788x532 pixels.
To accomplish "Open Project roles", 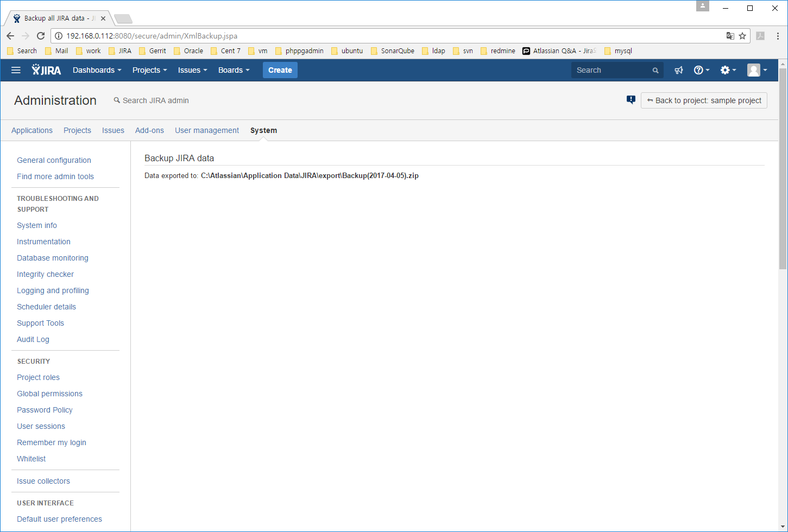I will pyautogui.click(x=38, y=377).
